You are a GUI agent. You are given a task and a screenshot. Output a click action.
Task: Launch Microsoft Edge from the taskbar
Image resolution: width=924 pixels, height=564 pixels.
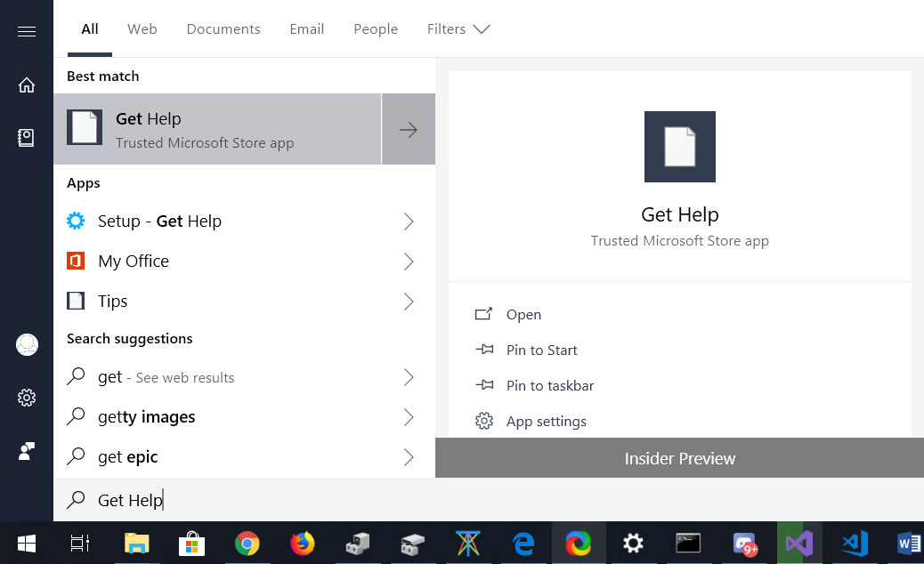(x=523, y=543)
